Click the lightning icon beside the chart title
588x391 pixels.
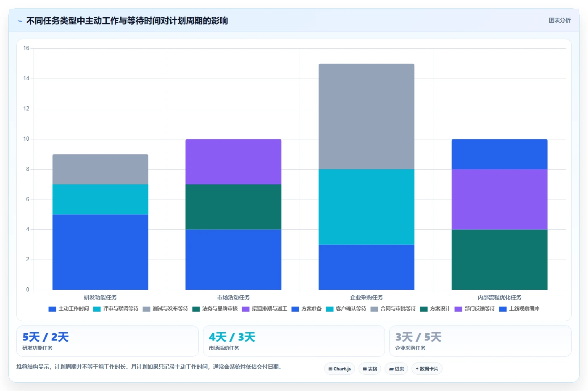pyautogui.click(x=20, y=21)
